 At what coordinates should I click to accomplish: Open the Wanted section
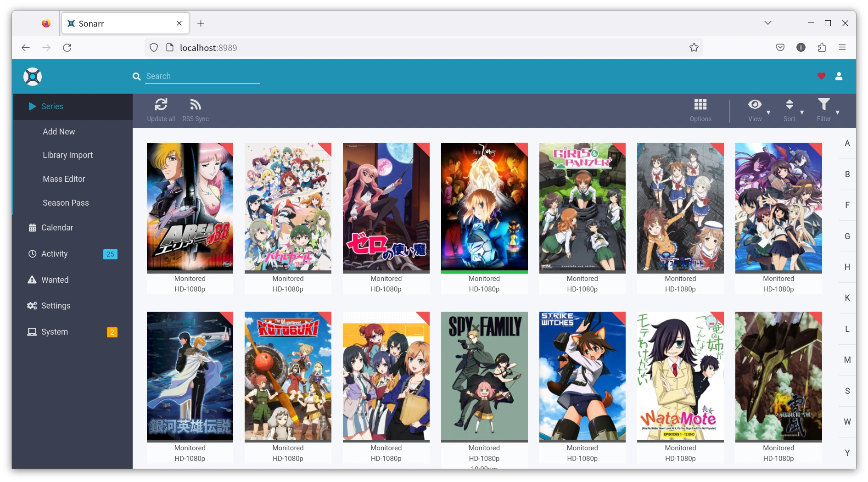point(55,280)
